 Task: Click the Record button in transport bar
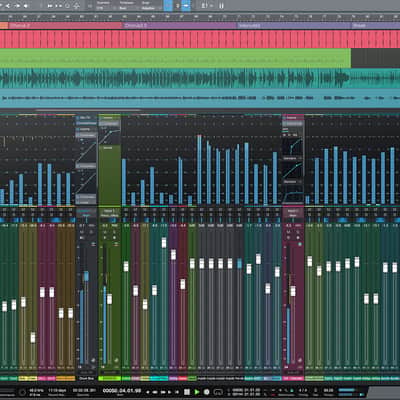point(207,392)
